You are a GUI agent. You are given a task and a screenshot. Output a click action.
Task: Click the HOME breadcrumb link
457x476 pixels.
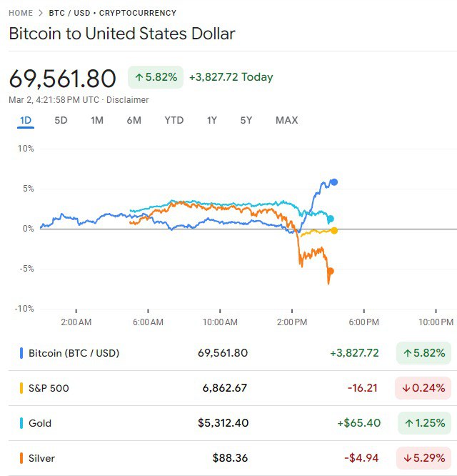coord(21,13)
